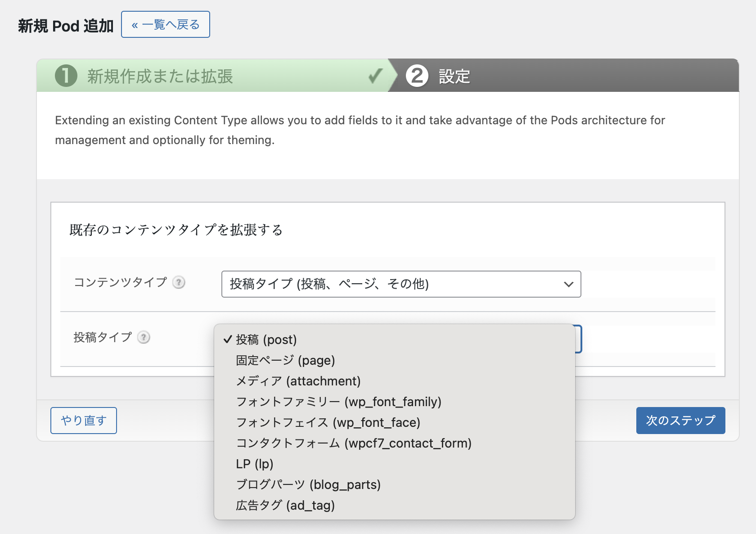Select メディア (attachment) option

298,381
